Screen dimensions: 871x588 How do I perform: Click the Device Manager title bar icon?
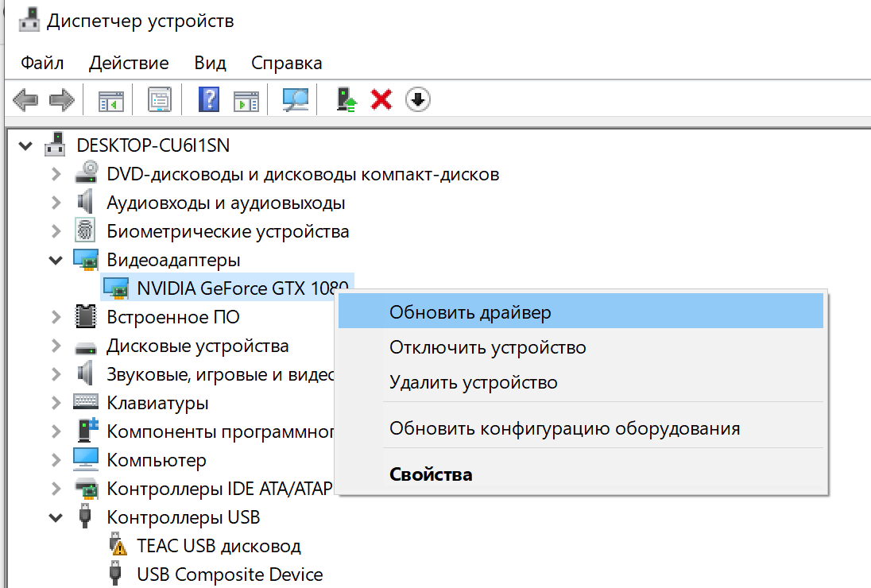(x=29, y=19)
